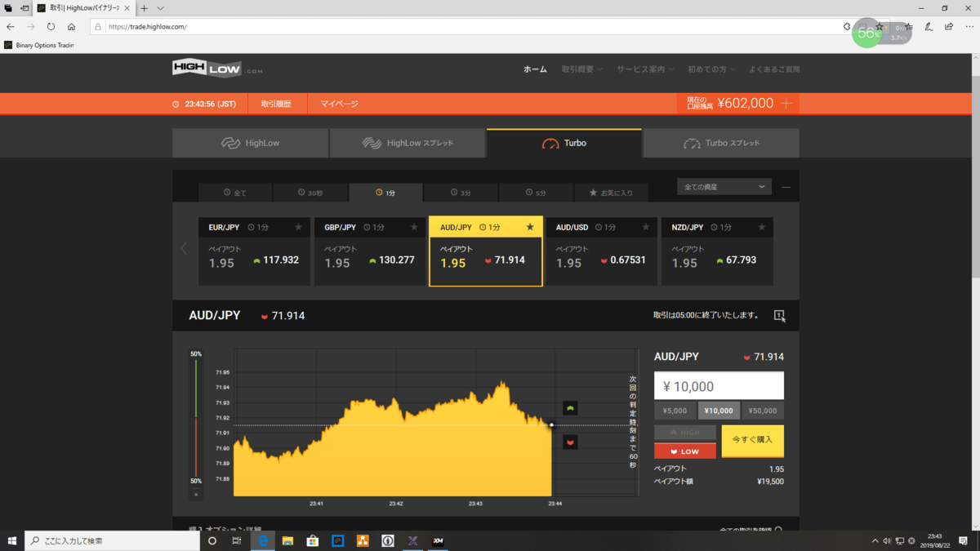Expand the サービス案内 navigation menu

tap(646, 69)
